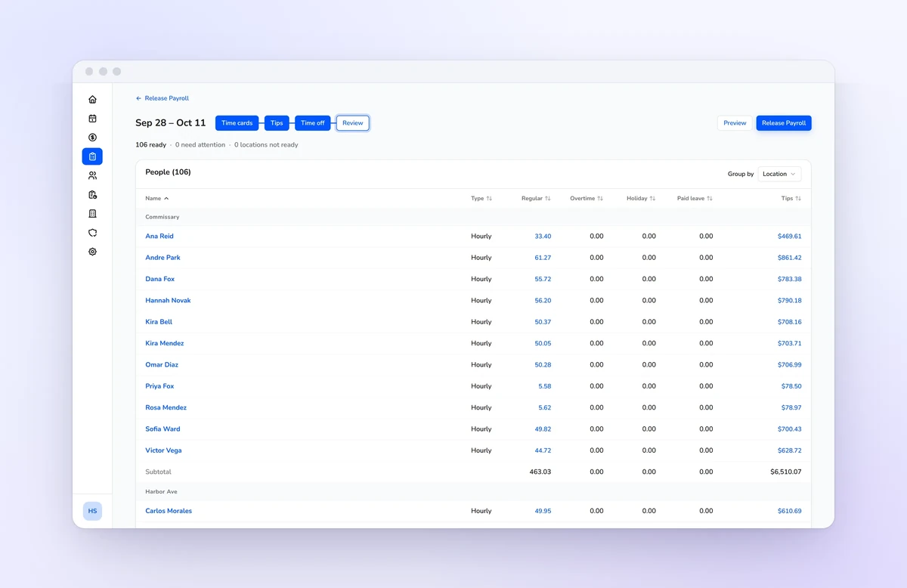Open Rosa Mendez's profile link
The image size is (907, 588).
tap(166, 407)
